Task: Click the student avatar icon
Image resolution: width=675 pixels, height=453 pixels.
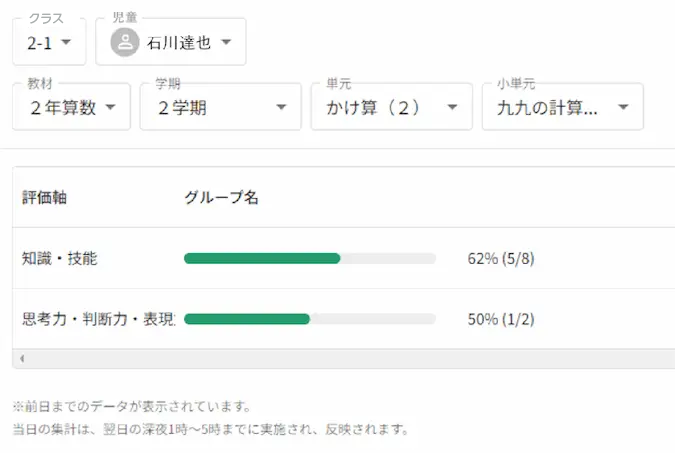Action: pos(125,42)
